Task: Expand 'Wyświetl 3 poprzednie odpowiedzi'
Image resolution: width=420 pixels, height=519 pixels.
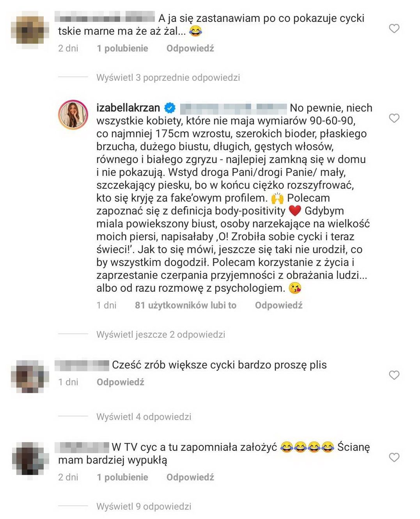Action: coord(168,77)
